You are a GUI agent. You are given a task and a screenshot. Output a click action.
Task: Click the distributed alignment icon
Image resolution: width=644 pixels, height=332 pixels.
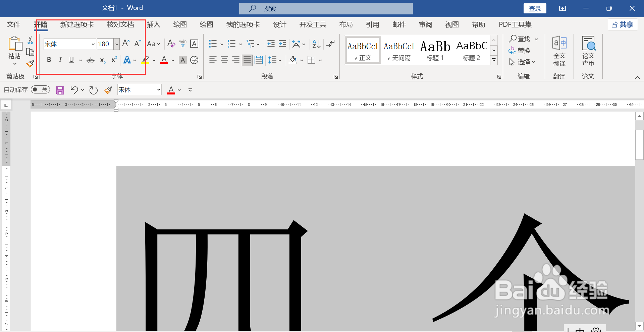[x=259, y=60]
